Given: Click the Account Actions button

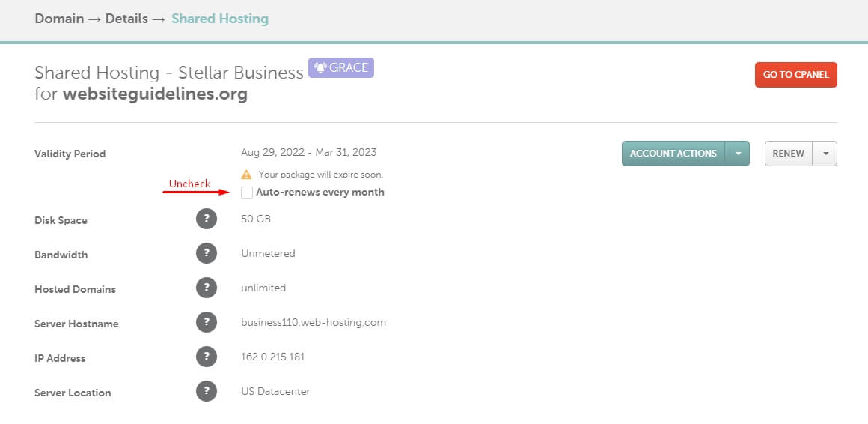Looking at the screenshot, I should click(673, 154).
